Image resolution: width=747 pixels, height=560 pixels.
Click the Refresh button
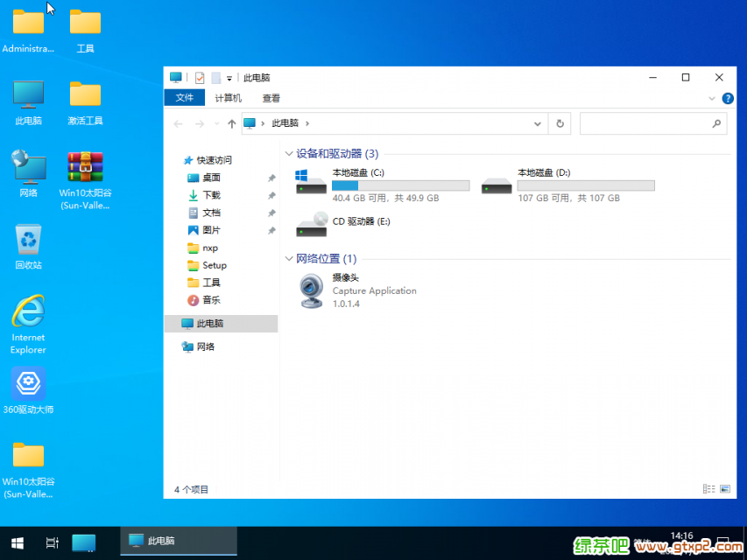tap(560, 123)
